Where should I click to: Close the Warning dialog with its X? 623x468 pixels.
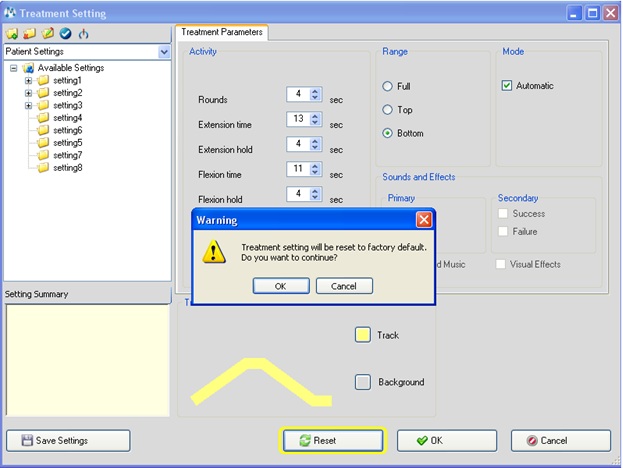[x=423, y=219]
